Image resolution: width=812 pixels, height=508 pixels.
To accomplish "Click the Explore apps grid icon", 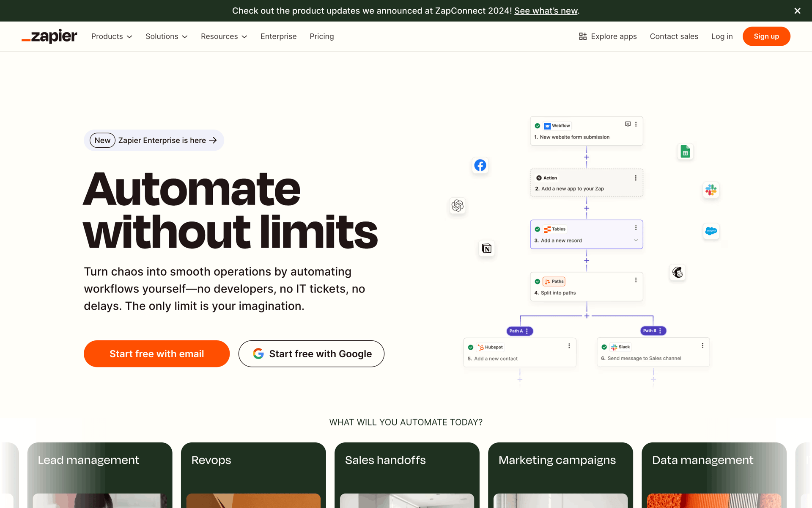I will (x=583, y=36).
